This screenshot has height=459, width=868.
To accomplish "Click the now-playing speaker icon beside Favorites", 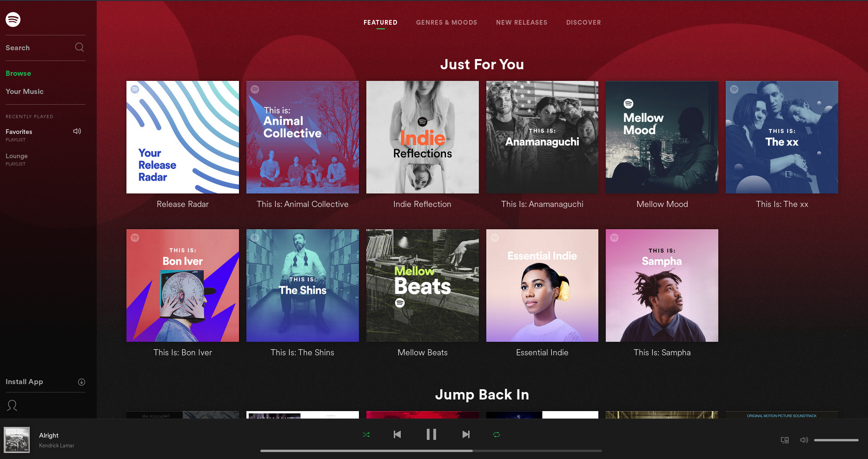I will (77, 131).
